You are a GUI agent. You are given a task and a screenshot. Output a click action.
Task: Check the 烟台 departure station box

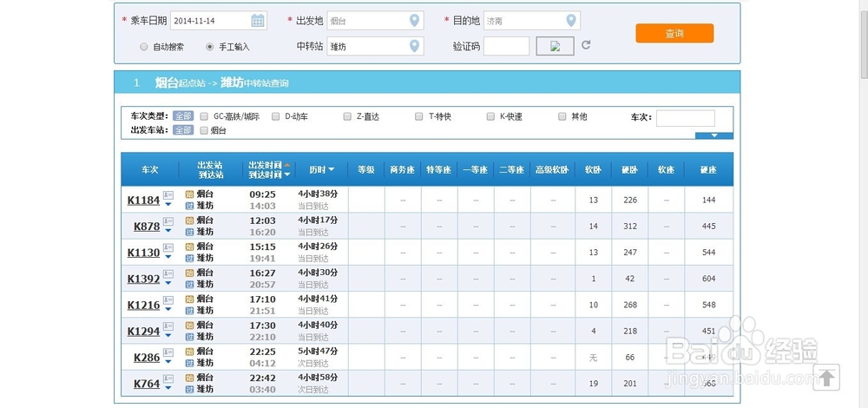click(x=204, y=131)
